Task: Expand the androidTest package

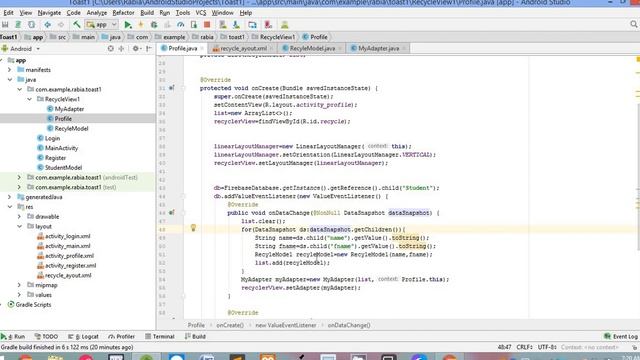Action: pos(19,178)
